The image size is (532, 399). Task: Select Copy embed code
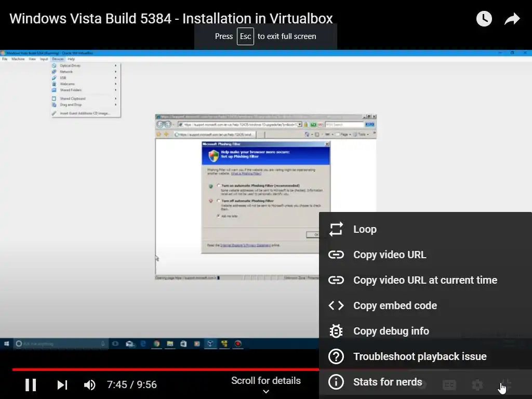point(425,305)
